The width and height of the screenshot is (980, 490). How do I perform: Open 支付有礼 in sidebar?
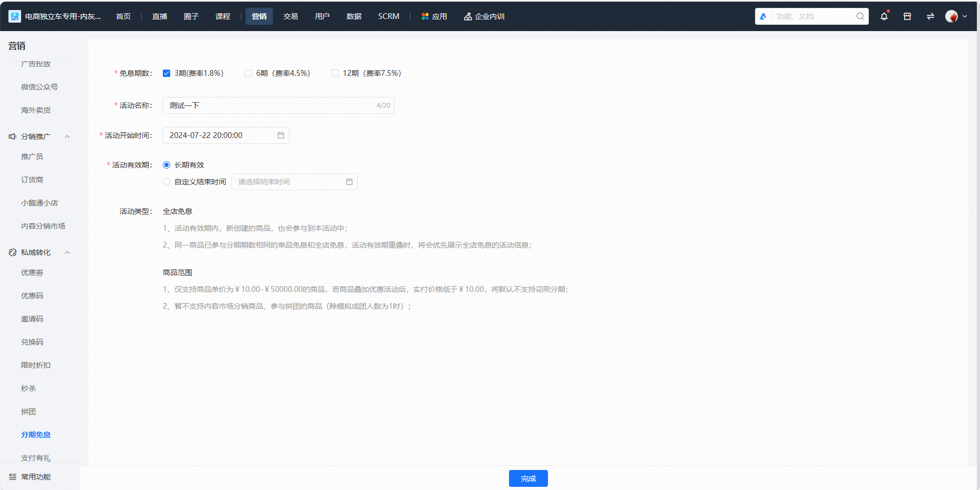coord(36,458)
